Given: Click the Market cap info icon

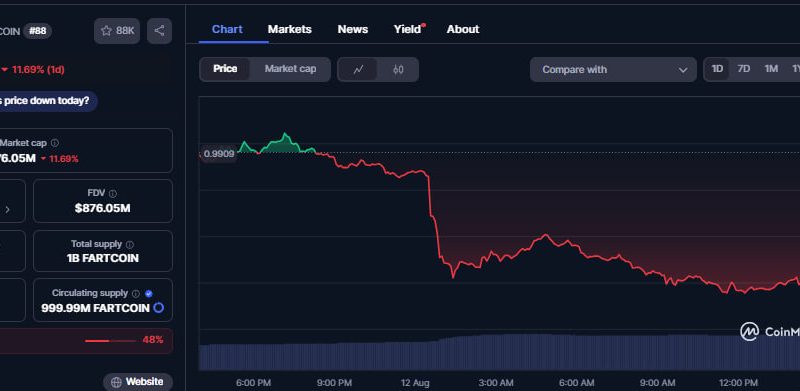Looking at the screenshot, I should tap(55, 143).
